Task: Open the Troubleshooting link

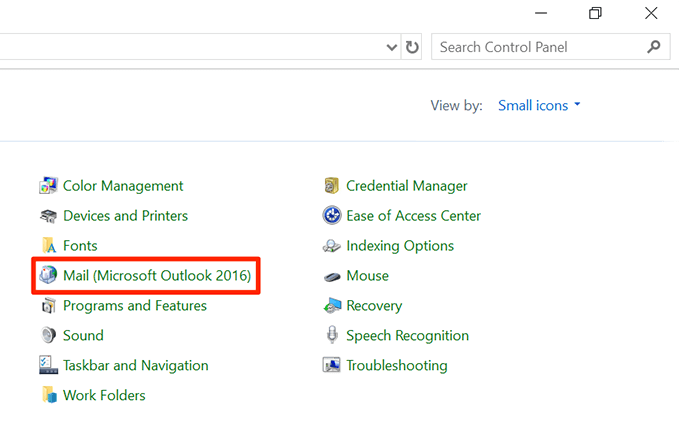Action: click(396, 366)
